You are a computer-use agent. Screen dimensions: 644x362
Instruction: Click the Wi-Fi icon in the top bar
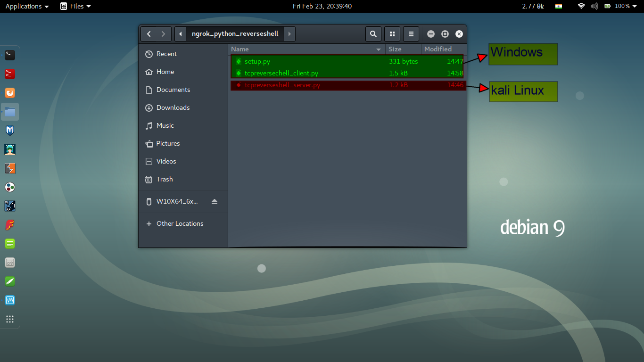[581, 6]
